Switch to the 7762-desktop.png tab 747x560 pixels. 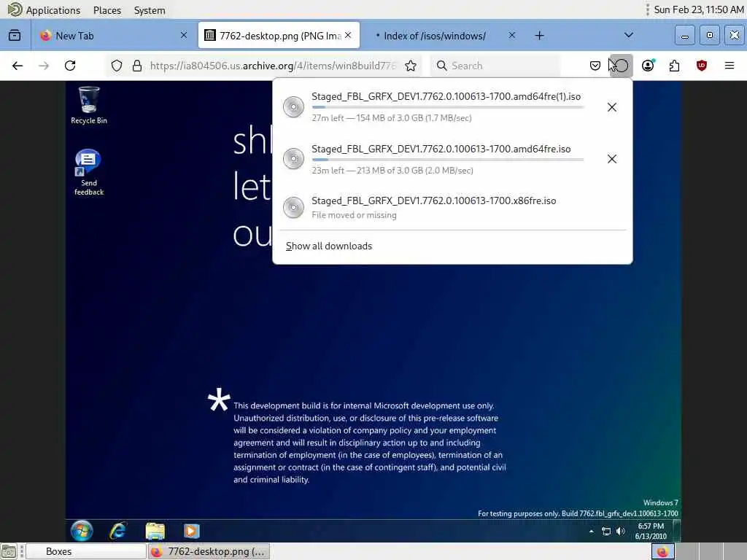click(279, 36)
